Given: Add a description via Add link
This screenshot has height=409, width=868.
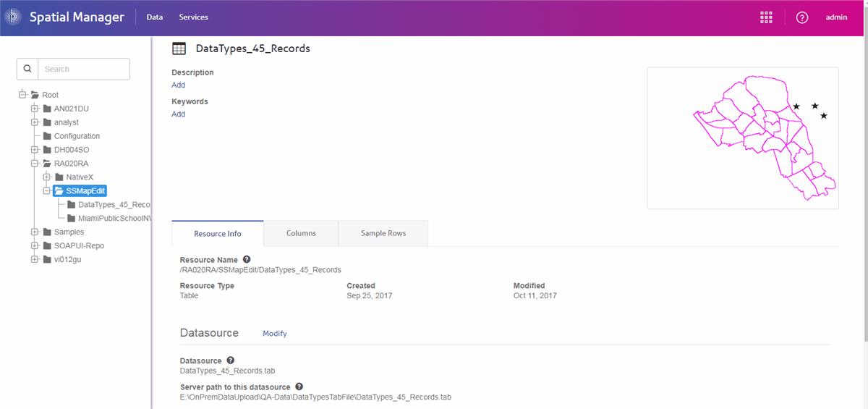Looking at the screenshot, I should [178, 85].
